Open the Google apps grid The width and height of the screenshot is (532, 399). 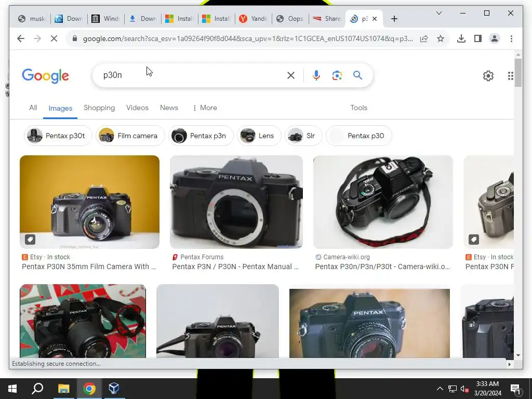(510, 76)
